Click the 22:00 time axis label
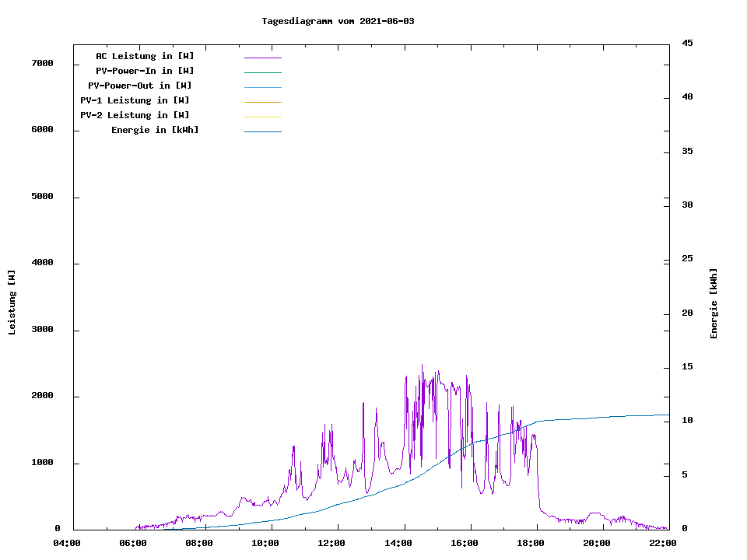The image size is (747, 560). (x=663, y=543)
